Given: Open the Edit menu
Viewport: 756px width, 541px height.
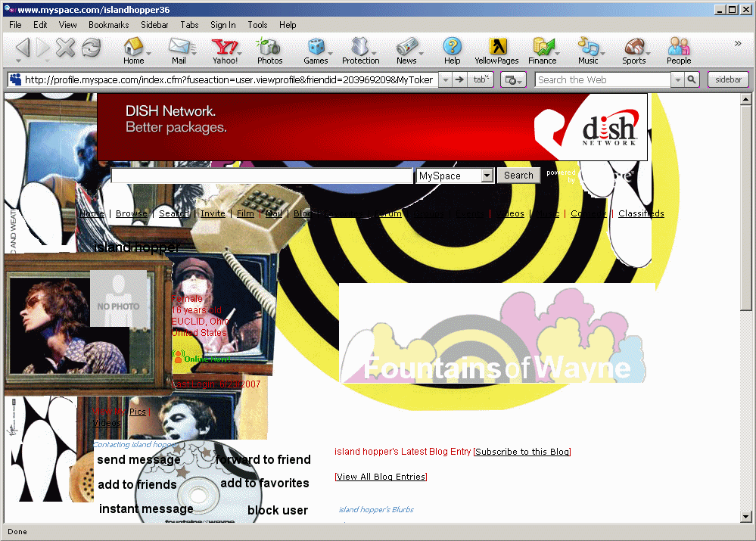Looking at the screenshot, I should 40,25.
